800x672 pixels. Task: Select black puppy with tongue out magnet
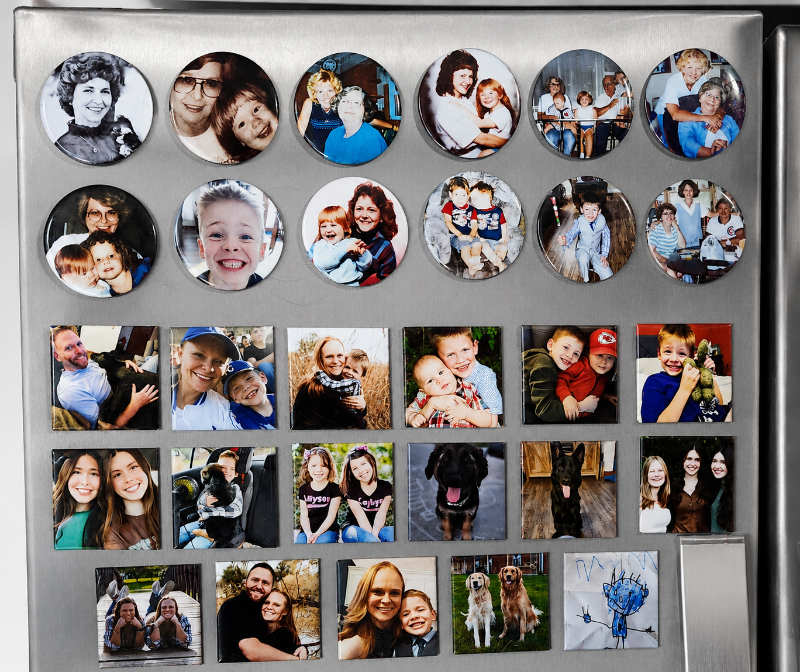click(x=457, y=491)
